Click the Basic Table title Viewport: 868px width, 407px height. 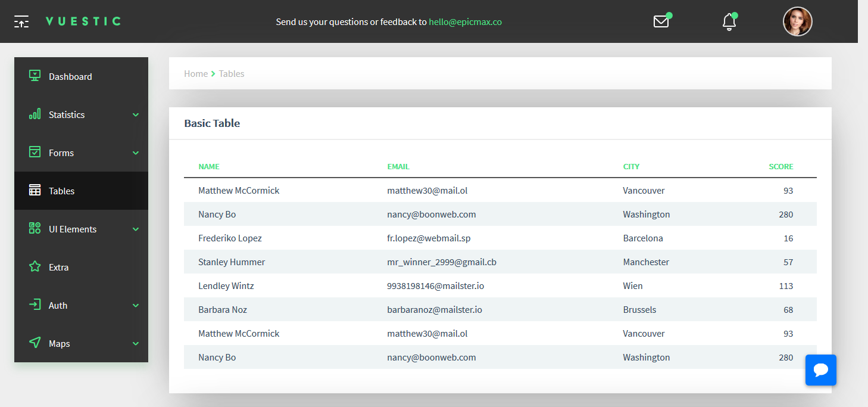pos(212,123)
